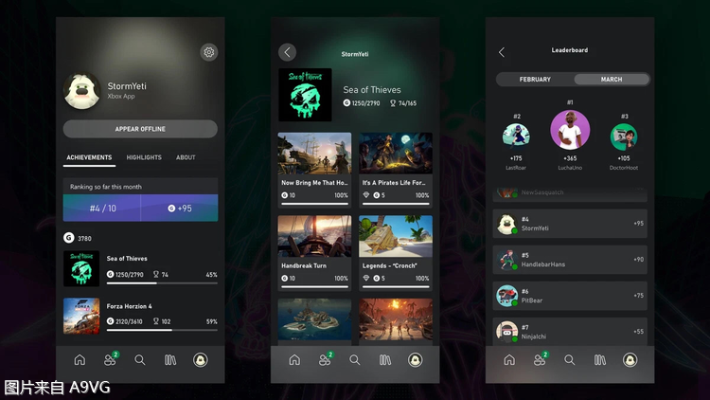Open Ninjalchi #7 leaderboard row
Image resolution: width=710 pixels, height=400 pixels.
point(570,332)
